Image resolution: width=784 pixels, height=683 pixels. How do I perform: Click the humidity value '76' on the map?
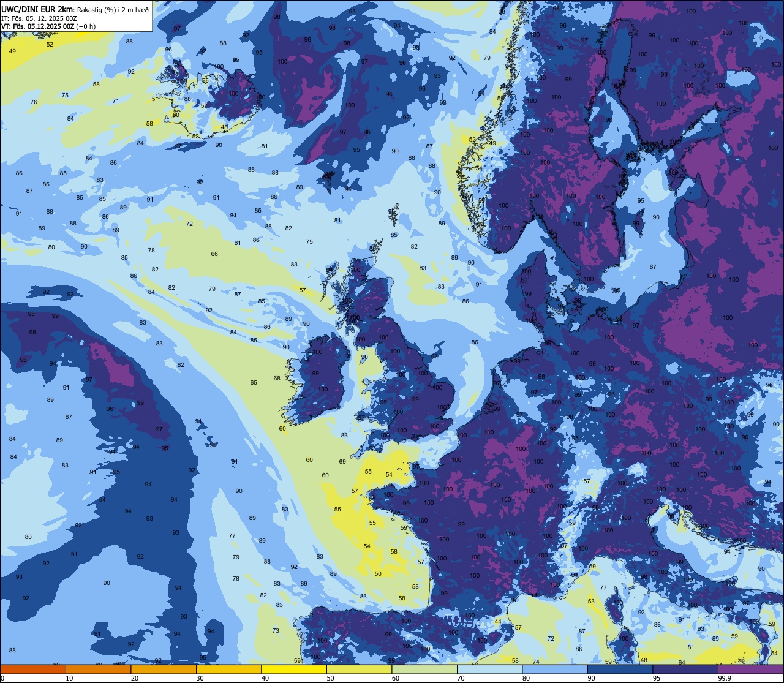pos(34,102)
